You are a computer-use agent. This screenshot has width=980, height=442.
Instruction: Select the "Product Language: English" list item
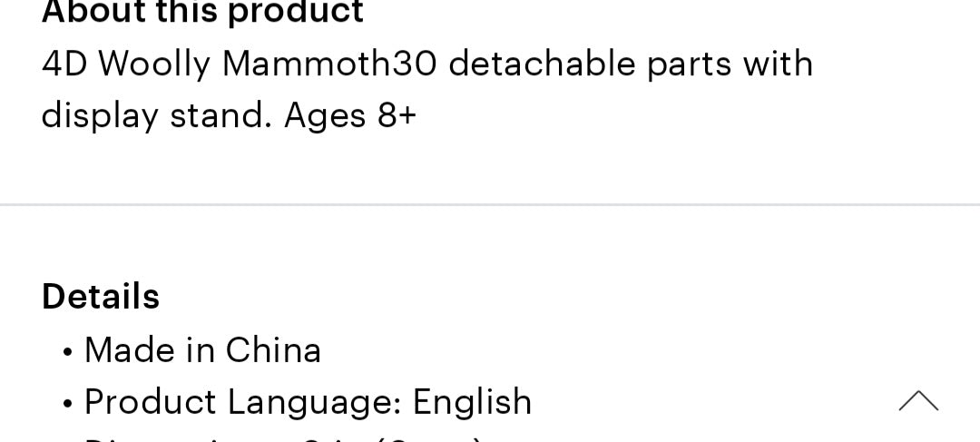click(308, 402)
